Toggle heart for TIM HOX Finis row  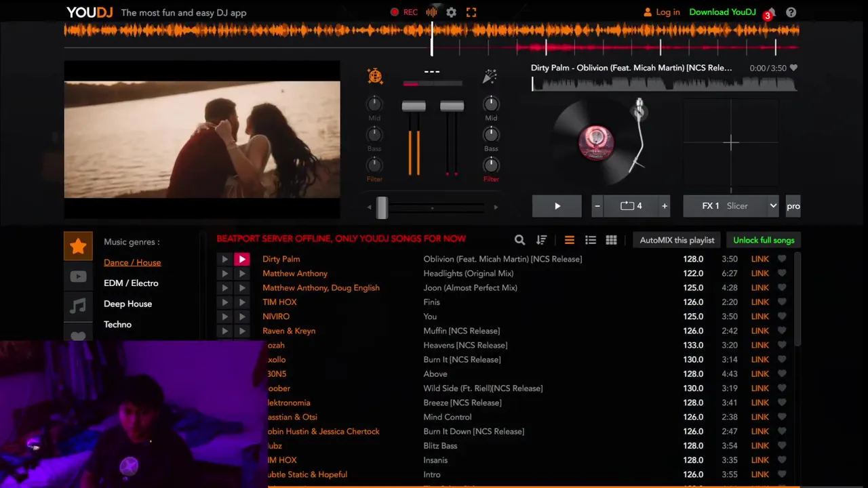[782, 302]
